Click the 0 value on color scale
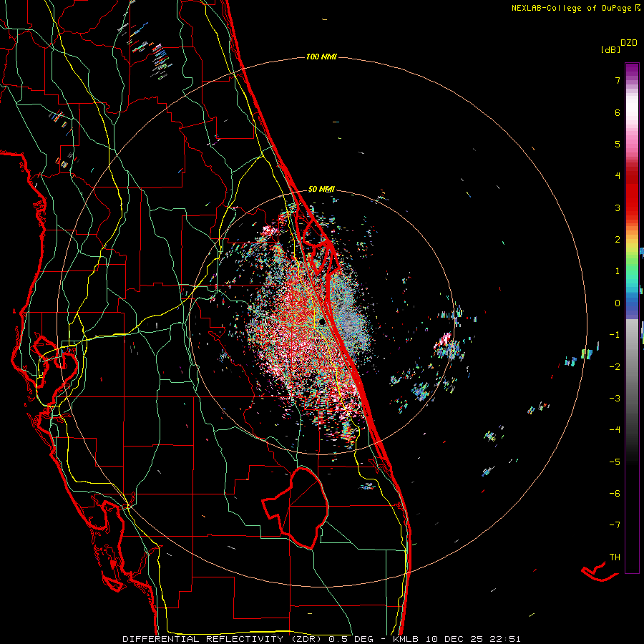This screenshot has height=644, width=644. pos(618,303)
